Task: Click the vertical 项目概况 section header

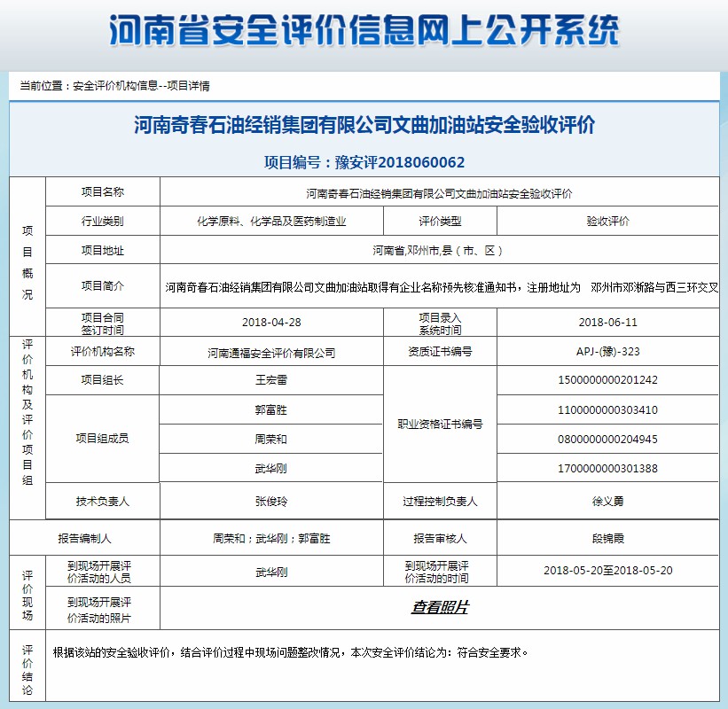Action: tap(27, 262)
